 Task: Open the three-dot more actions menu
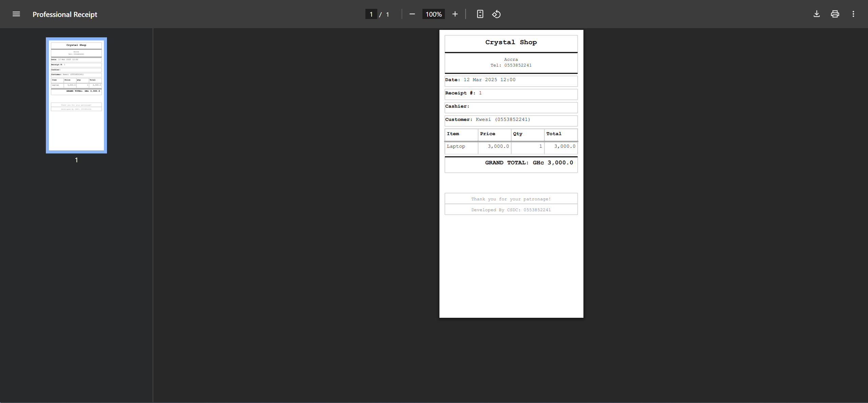coord(853,14)
